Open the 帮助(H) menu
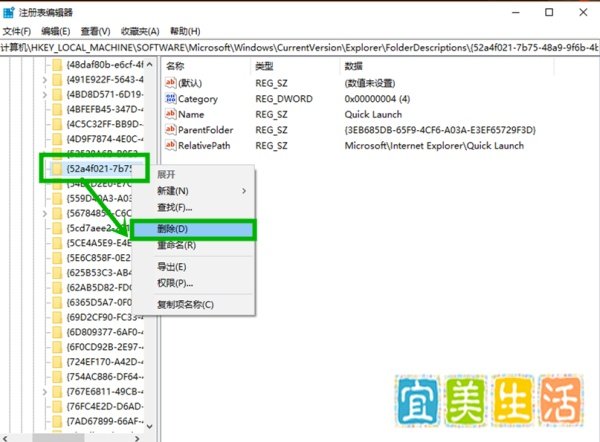The height and width of the screenshot is (442, 600). (x=185, y=31)
